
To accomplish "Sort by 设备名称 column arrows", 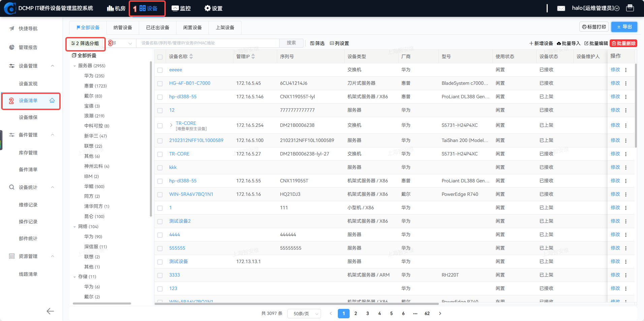I will coord(191,57).
